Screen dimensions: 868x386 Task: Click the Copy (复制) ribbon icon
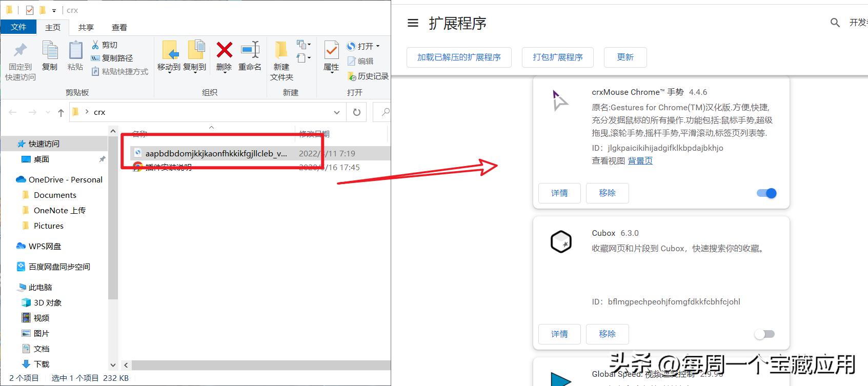coord(50,50)
